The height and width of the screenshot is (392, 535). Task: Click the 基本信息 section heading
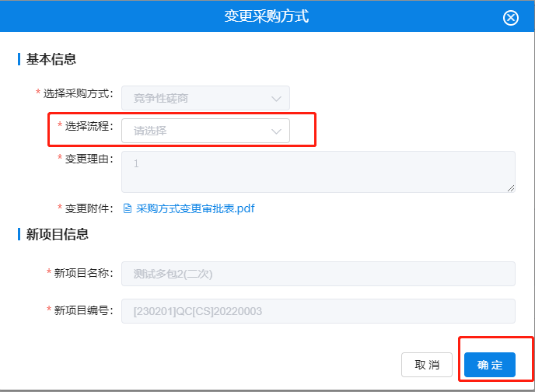(x=51, y=59)
